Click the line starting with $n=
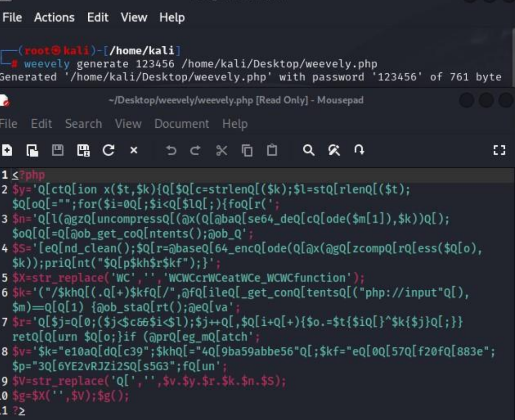 (231, 226)
